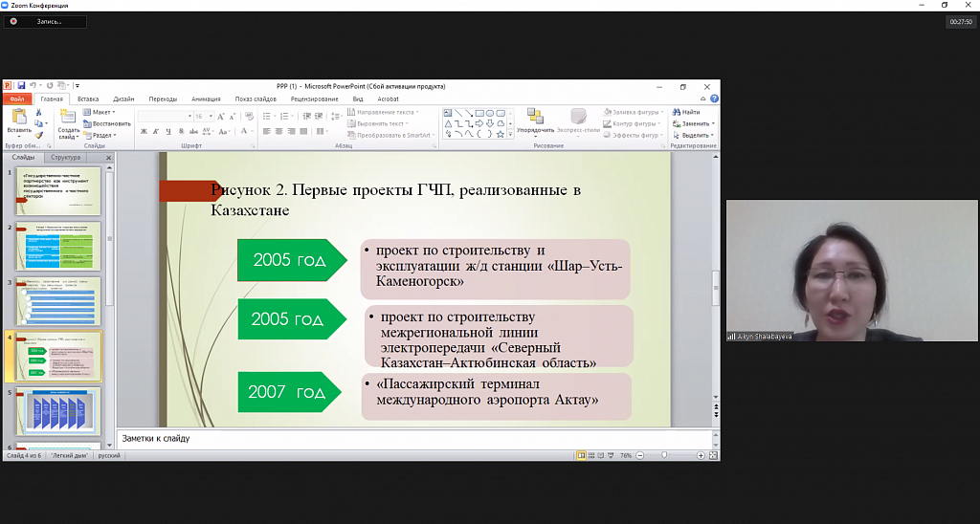Open the Макет layout dropdown
This screenshot has width=980, height=524.
tap(100, 113)
